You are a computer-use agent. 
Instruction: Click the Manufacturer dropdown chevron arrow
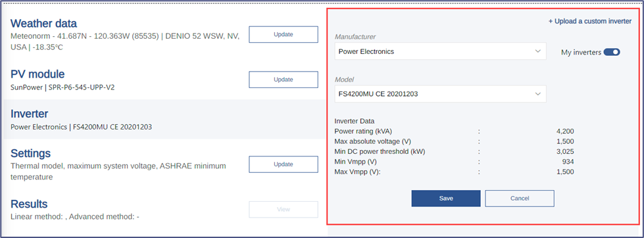[x=538, y=51]
